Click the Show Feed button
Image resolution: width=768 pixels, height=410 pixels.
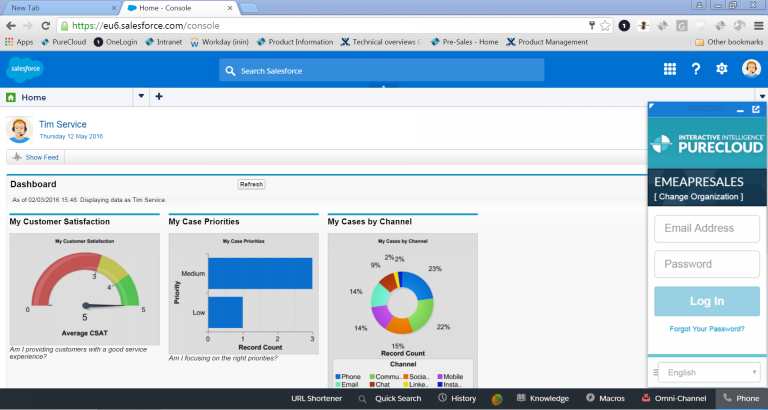click(x=36, y=157)
